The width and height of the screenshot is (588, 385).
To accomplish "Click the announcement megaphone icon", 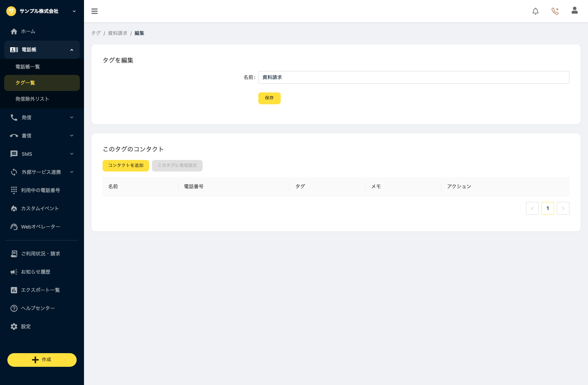I will 14,272.
